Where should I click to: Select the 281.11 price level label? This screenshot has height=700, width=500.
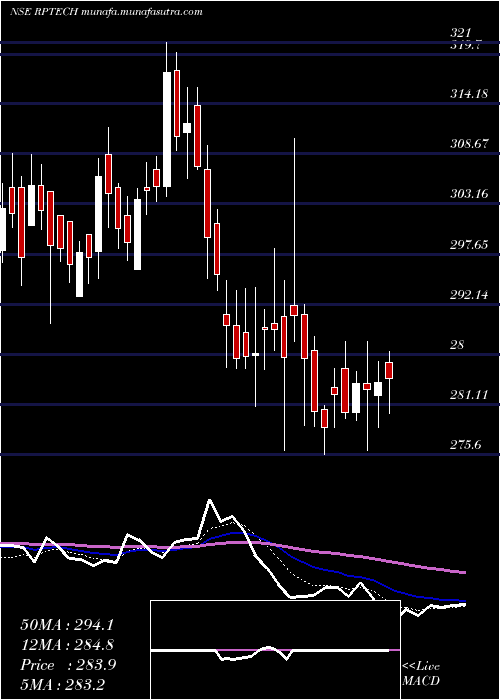[468, 395]
